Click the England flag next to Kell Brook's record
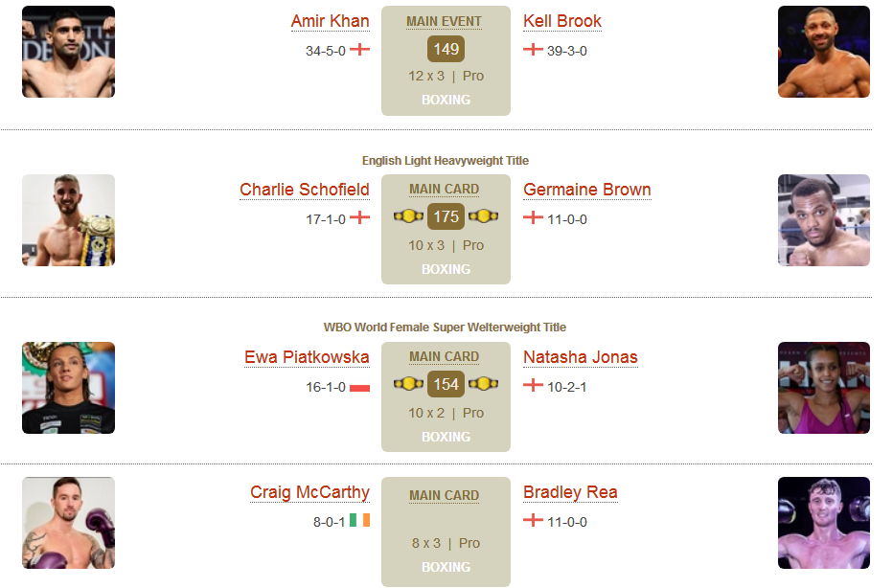 coord(533,50)
